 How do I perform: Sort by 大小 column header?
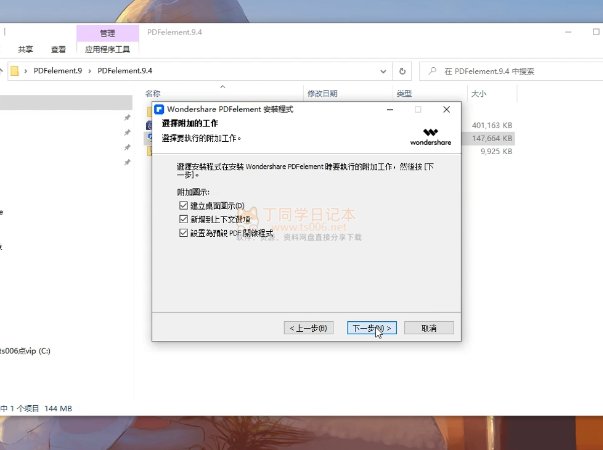(x=479, y=93)
